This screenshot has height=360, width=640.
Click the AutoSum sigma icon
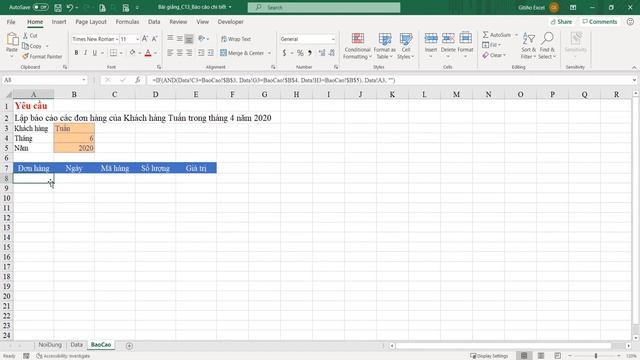click(485, 35)
